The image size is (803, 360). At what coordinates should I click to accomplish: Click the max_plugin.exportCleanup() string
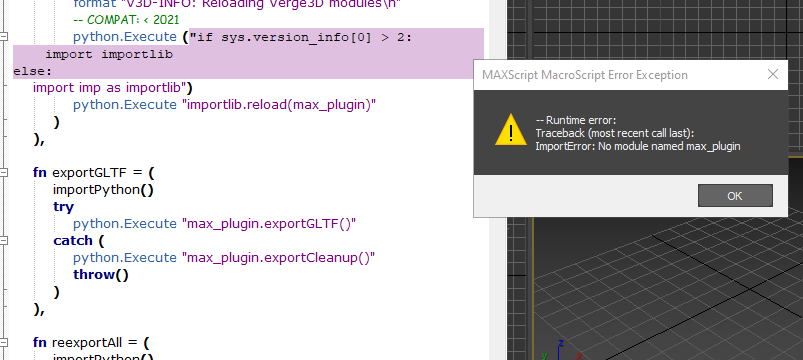pos(279,258)
